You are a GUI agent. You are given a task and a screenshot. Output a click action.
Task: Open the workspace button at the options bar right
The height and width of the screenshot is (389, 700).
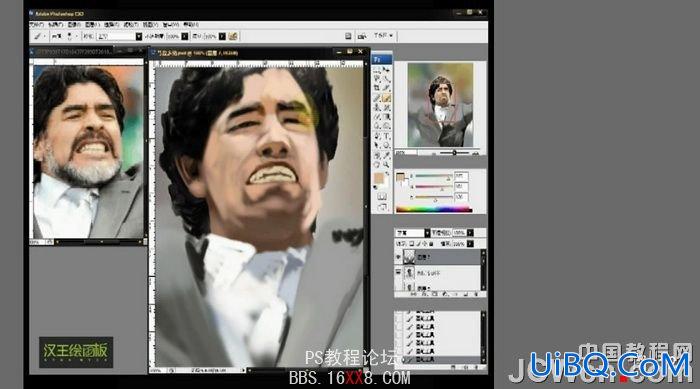[x=383, y=35]
